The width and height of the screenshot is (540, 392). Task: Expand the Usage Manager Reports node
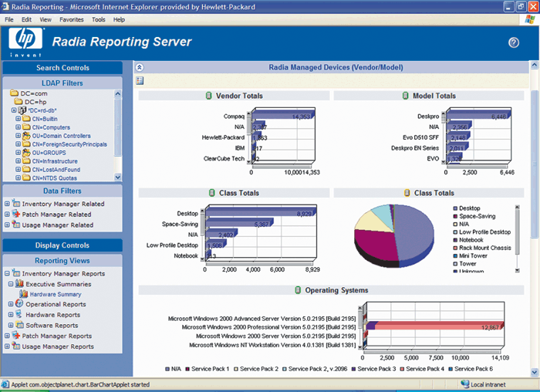[x=7, y=346]
